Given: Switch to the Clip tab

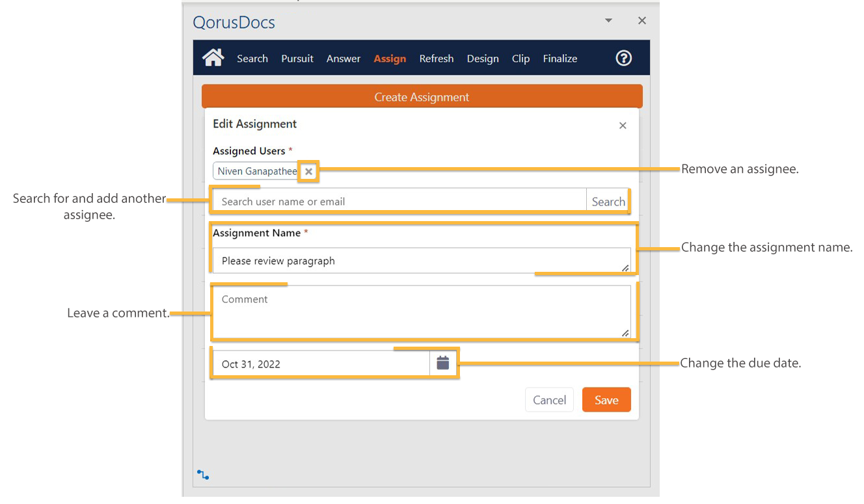Looking at the screenshot, I should (520, 59).
